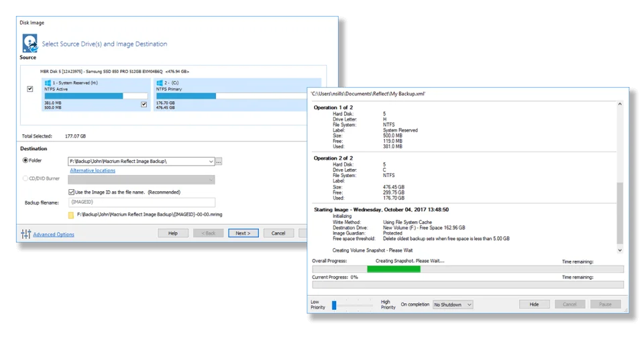Toggle the System Reserved partition checkbox

coord(144,105)
